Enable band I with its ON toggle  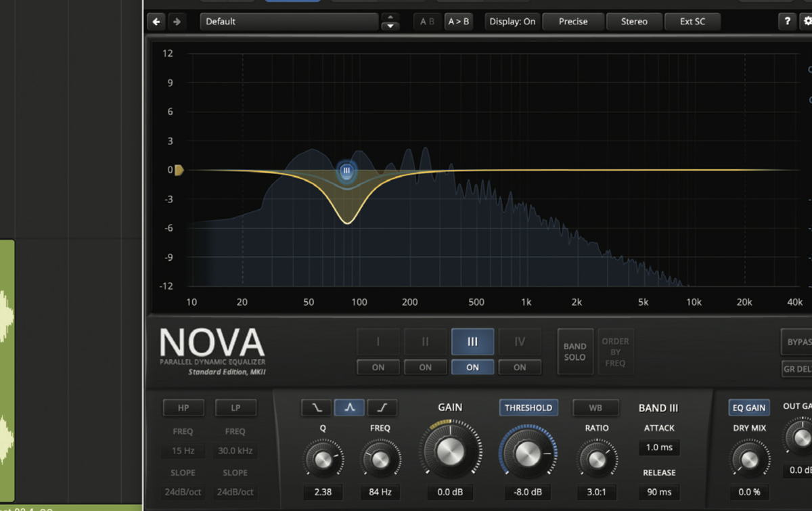click(x=378, y=367)
